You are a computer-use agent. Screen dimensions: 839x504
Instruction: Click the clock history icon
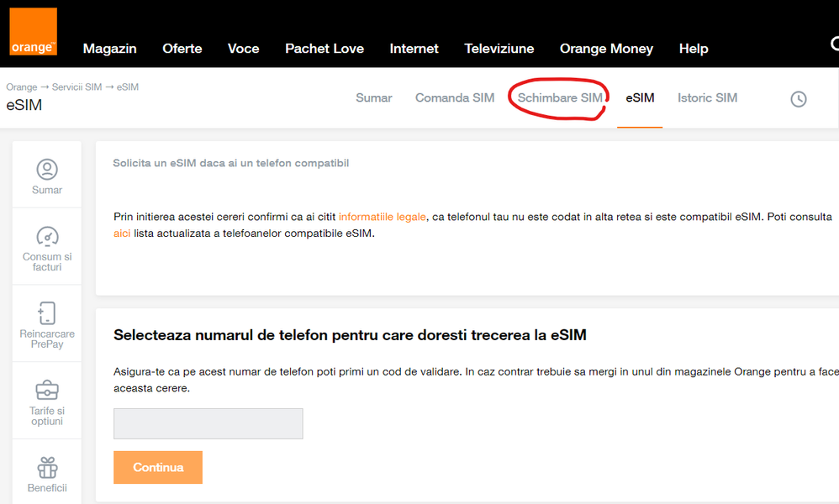click(x=798, y=99)
